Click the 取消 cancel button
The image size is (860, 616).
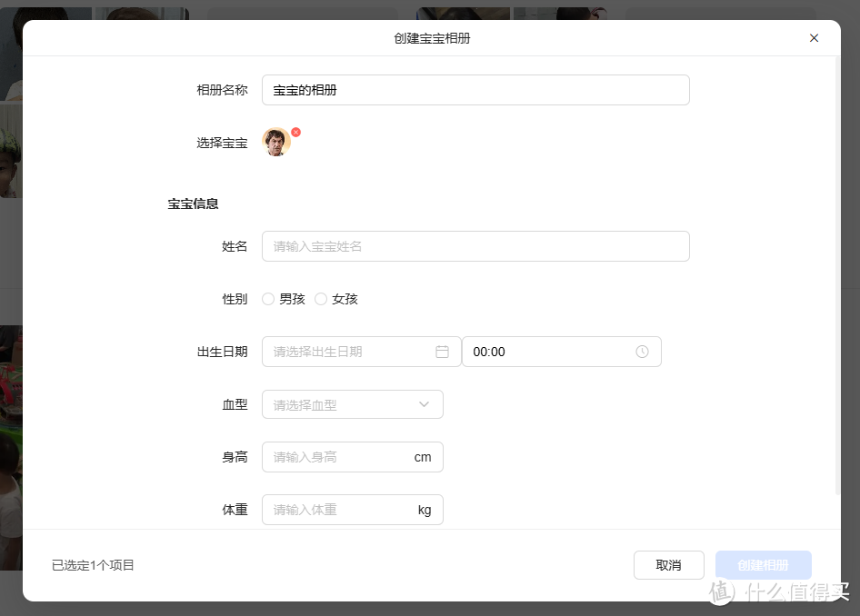pyautogui.click(x=668, y=565)
